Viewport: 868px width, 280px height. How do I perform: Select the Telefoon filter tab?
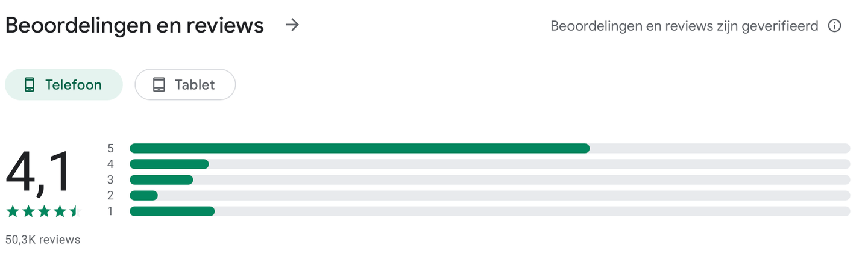pyautogui.click(x=64, y=85)
